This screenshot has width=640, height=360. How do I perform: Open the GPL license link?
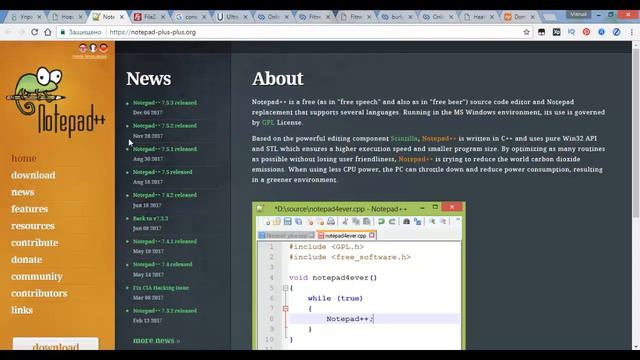[268, 122]
